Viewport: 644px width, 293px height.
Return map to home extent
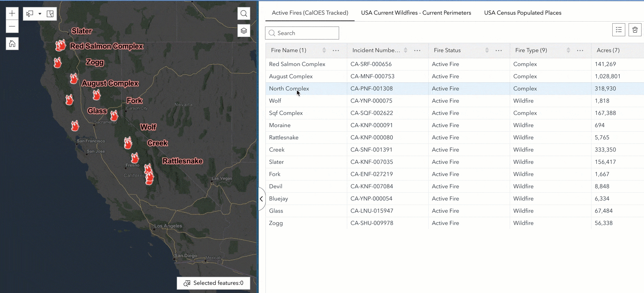click(x=12, y=44)
